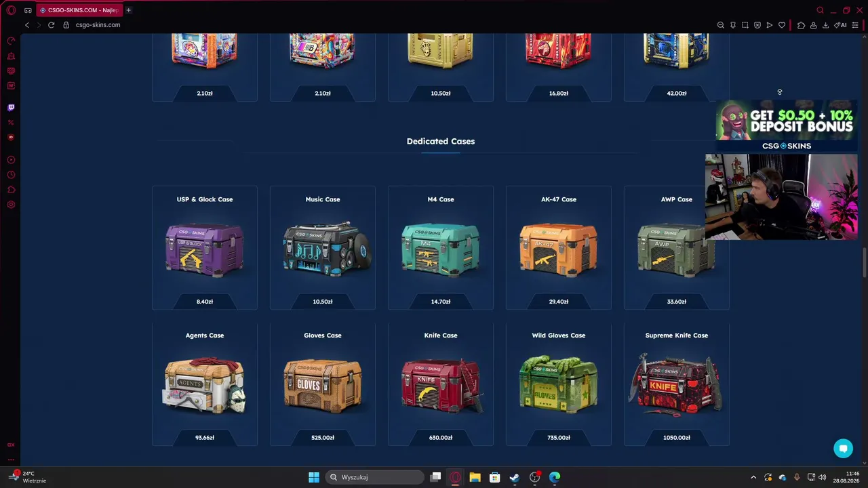Show hidden system tray icons
Image resolution: width=868 pixels, height=488 pixels.
[753, 477]
